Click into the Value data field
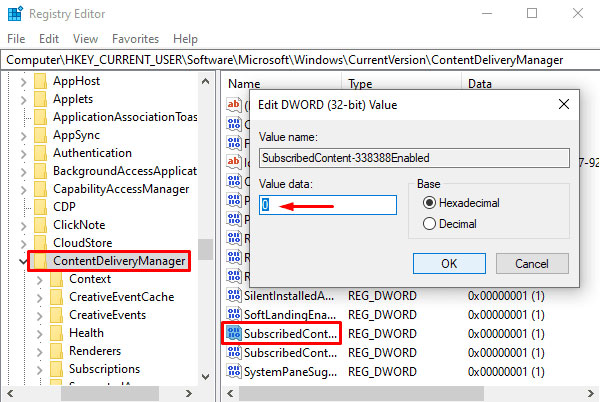Viewport: 600px width, 402px height. (328, 205)
